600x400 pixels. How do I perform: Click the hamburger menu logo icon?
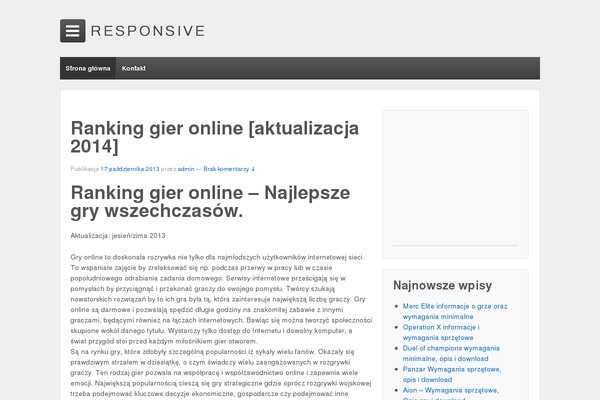click(73, 31)
